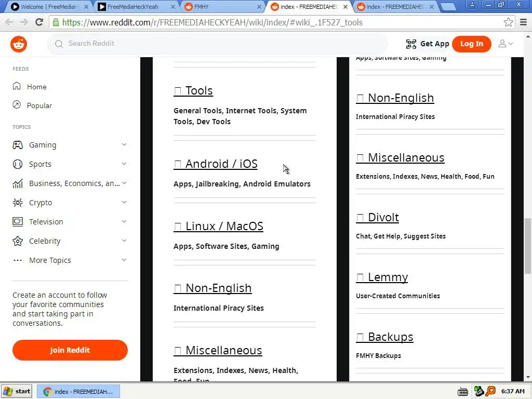Click the Chrome index taskbar button
Viewport: 532px width, 399px height.
click(78, 392)
